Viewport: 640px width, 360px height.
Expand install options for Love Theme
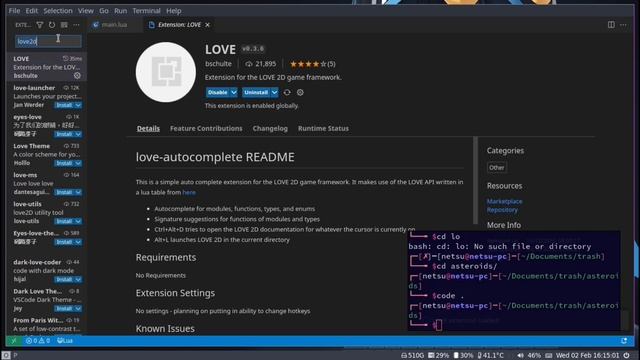pyautogui.click(x=78, y=163)
